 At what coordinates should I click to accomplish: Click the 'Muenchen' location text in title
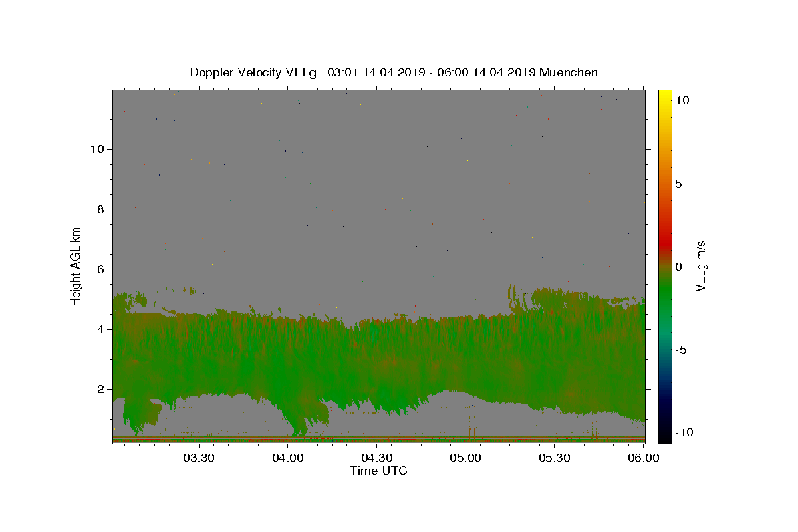click(569, 72)
